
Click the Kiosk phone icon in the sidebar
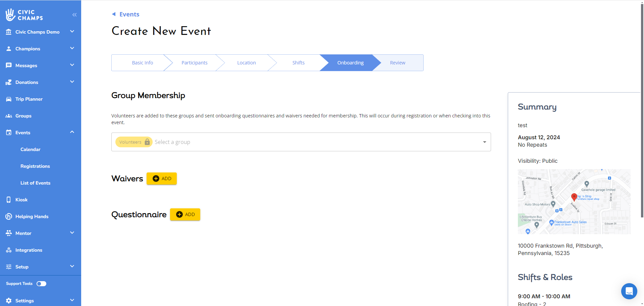pyautogui.click(x=9, y=200)
